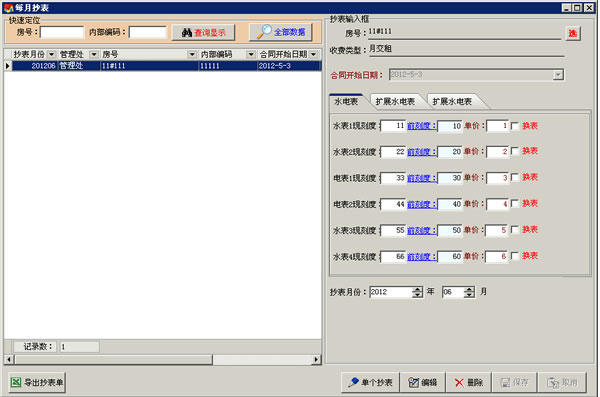Click the 房号 quick locate input field
600x397 pixels.
(x=62, y=32)
